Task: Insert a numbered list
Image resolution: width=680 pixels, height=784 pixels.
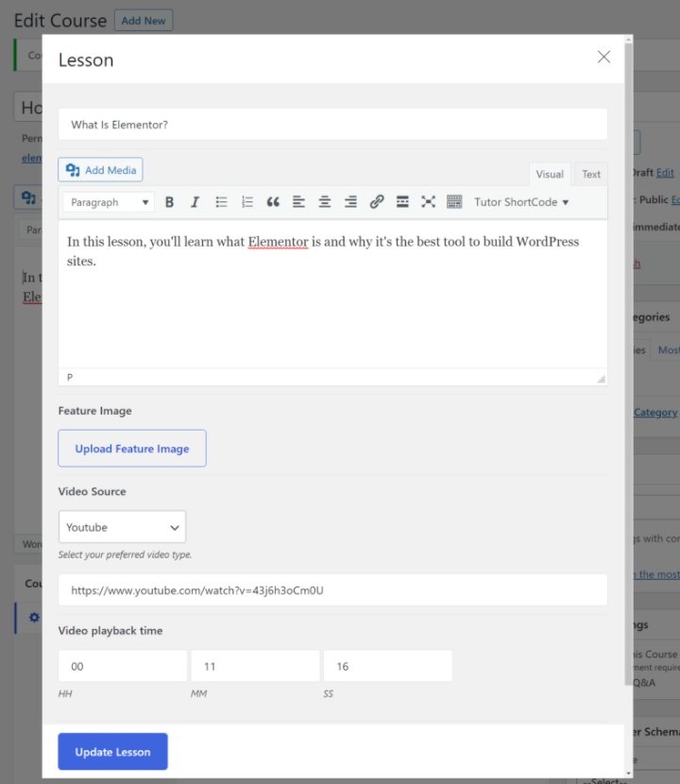Action: (247, 202)
